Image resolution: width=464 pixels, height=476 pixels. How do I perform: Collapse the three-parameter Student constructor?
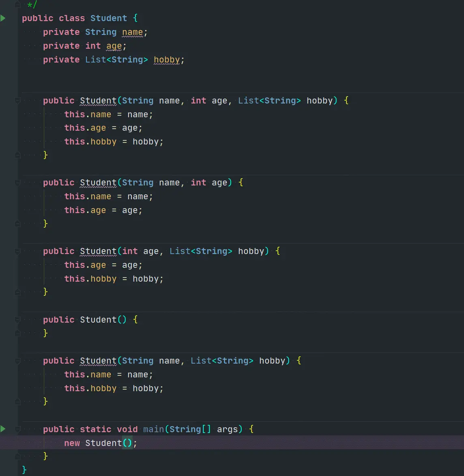click(x=17, y=101)
